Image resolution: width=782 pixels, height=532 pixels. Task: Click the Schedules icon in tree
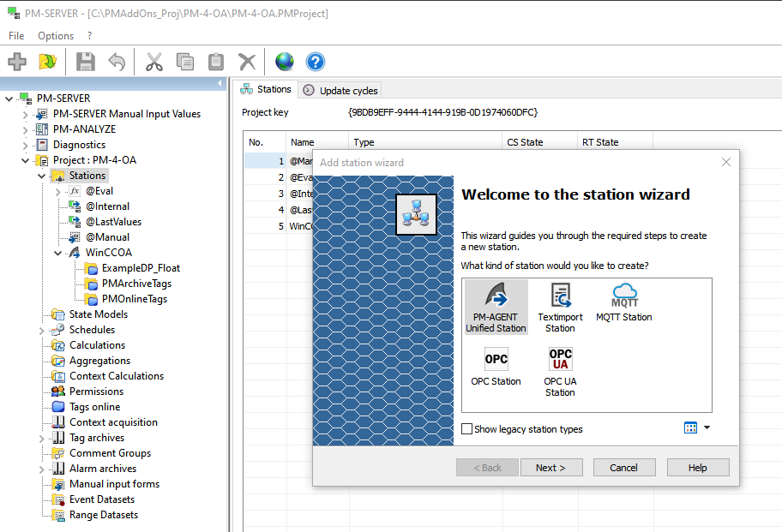coord(58,329)
